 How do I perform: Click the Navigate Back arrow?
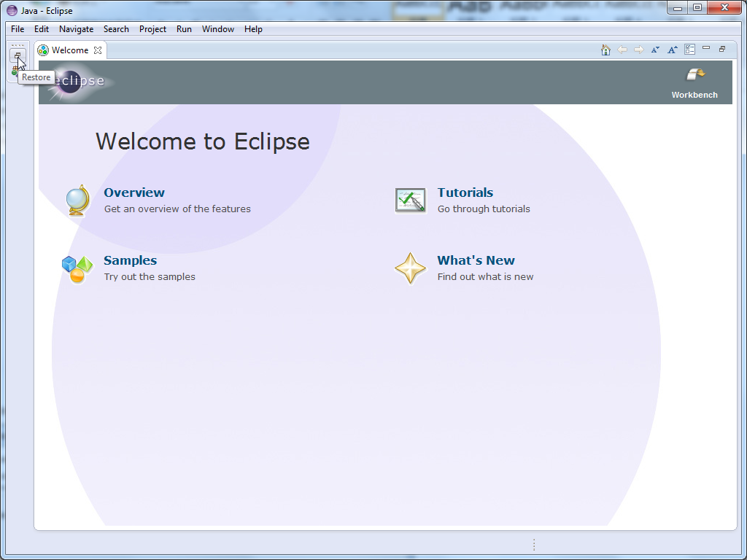click(622, 50)
